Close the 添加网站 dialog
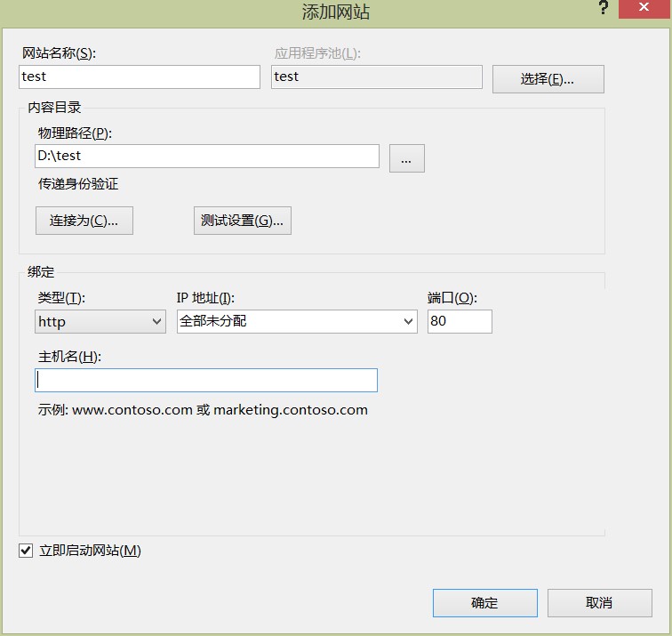The image size is (672, 636). (644, 9)
